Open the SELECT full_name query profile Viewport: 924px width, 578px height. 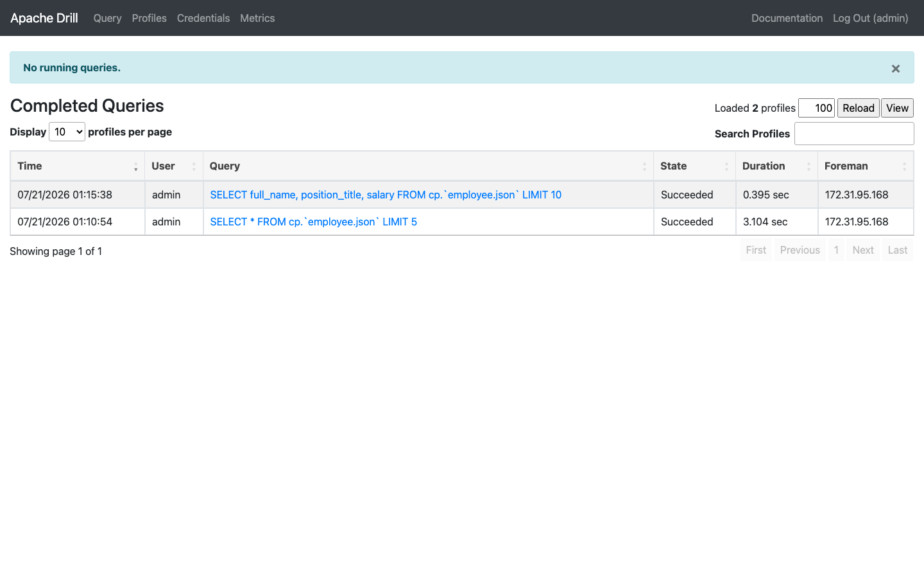coord(386,195)
